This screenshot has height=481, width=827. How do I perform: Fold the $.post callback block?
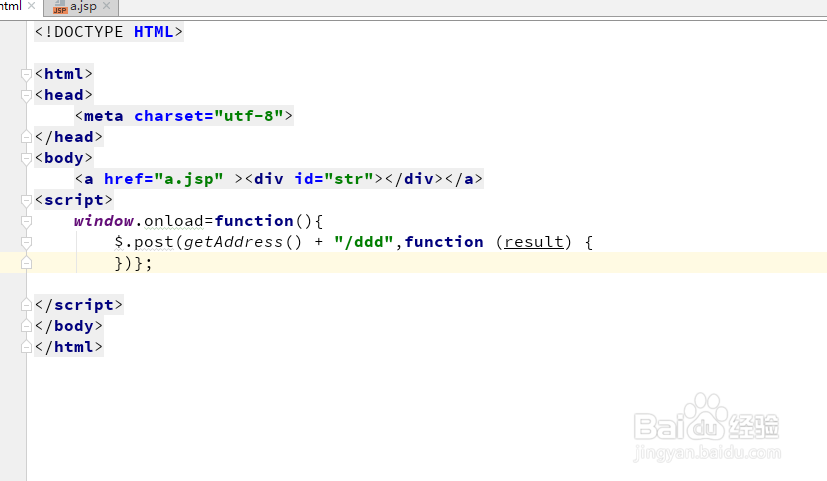(26, 242)
